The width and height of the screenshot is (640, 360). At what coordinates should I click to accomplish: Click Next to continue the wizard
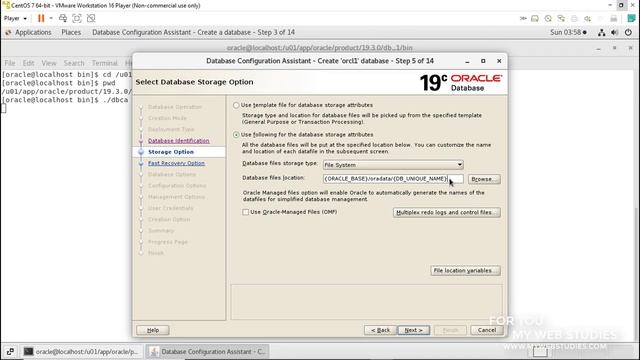tap(413, 330)
